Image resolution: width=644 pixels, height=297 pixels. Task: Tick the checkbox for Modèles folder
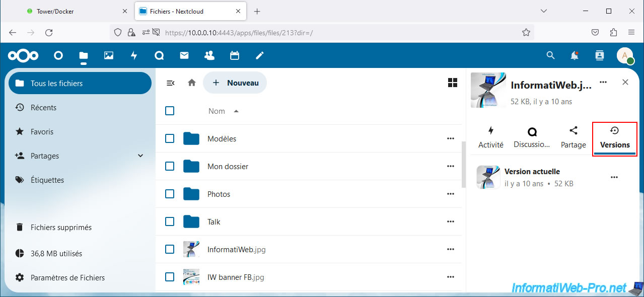[x=170, y=138]
